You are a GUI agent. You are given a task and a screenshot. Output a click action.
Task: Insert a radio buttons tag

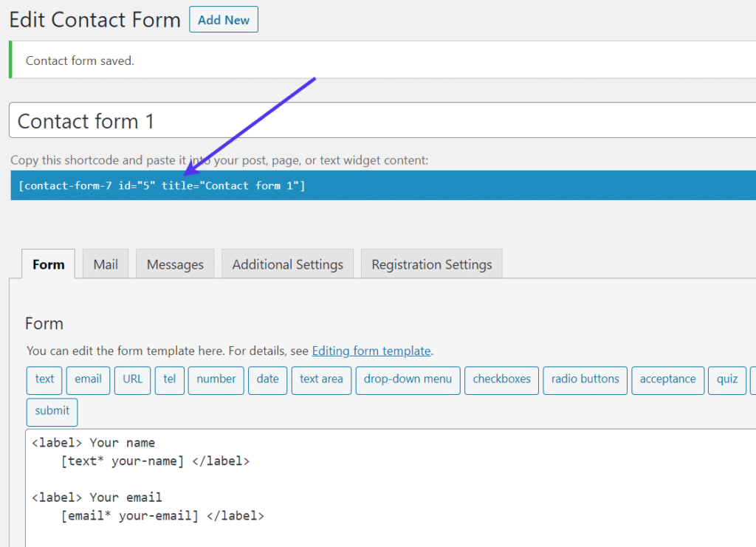pyautogui.click(x=585, y=379)
